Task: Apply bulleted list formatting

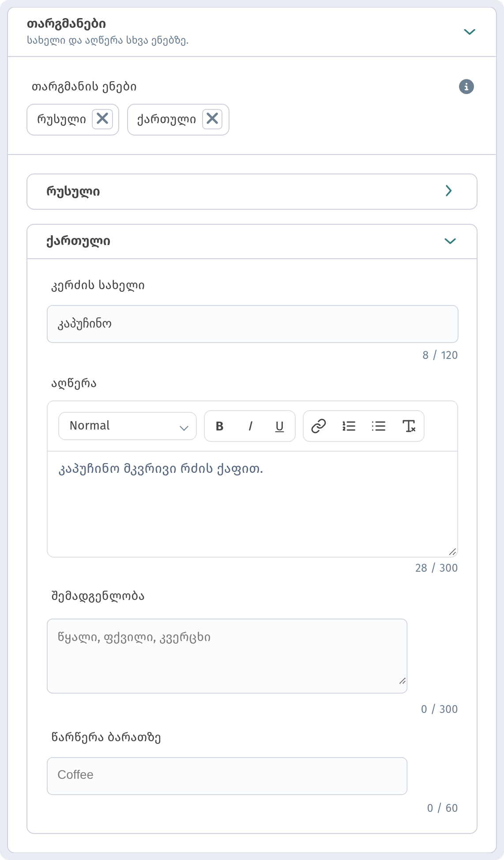Action: 379,426
